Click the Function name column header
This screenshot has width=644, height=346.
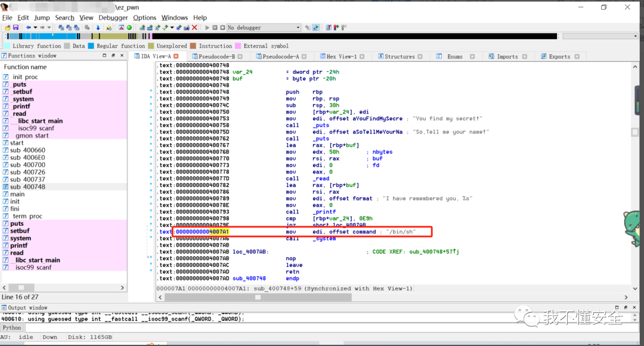pyautogui.click(x=25, y=67)
